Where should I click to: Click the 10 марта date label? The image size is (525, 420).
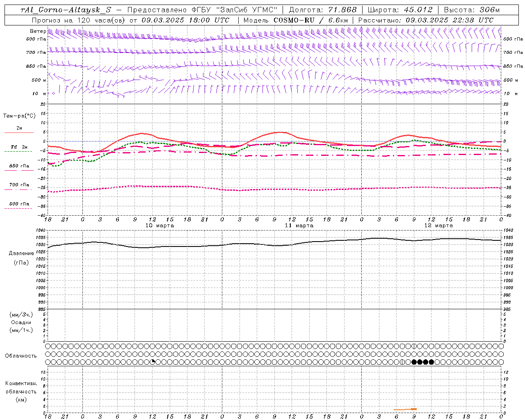(160, 226)
